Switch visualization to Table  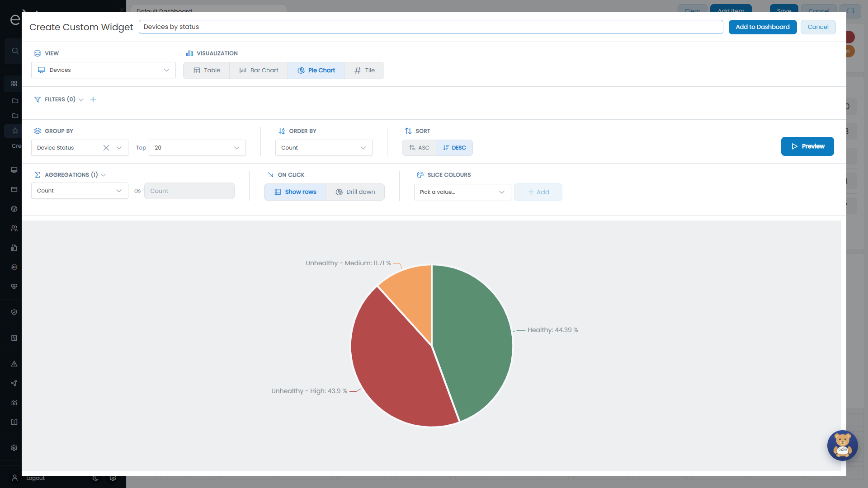click(x=207, y=70)
